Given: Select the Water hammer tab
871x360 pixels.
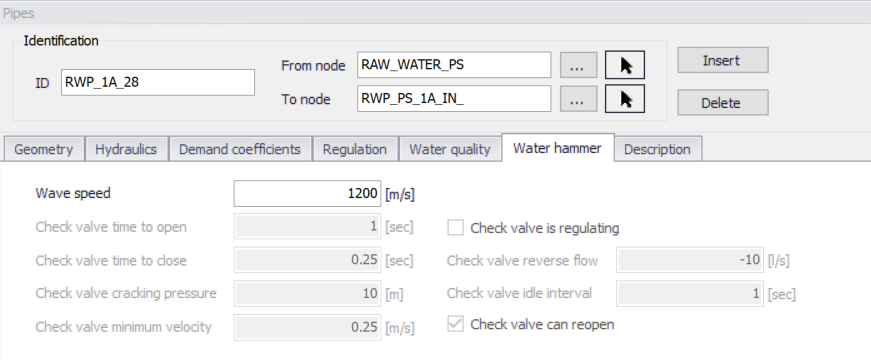Looking at the screenshot, I should pos(557,148).
